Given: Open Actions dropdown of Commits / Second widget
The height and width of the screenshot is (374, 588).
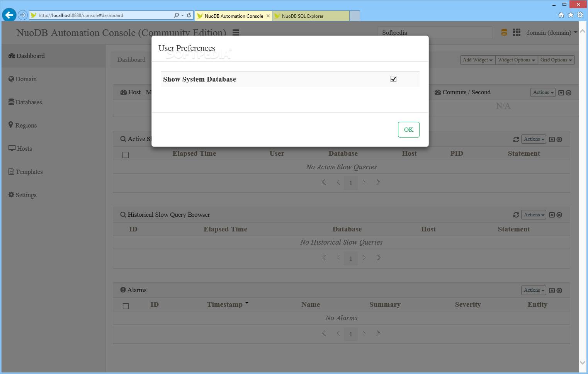Looking at the screenshot, I should coord(543,92).
